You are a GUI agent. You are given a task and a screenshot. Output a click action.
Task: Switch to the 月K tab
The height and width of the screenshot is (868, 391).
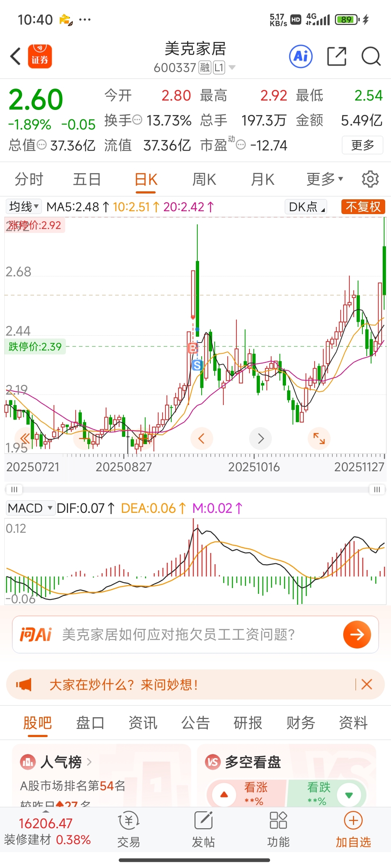[x=263, y=179]
